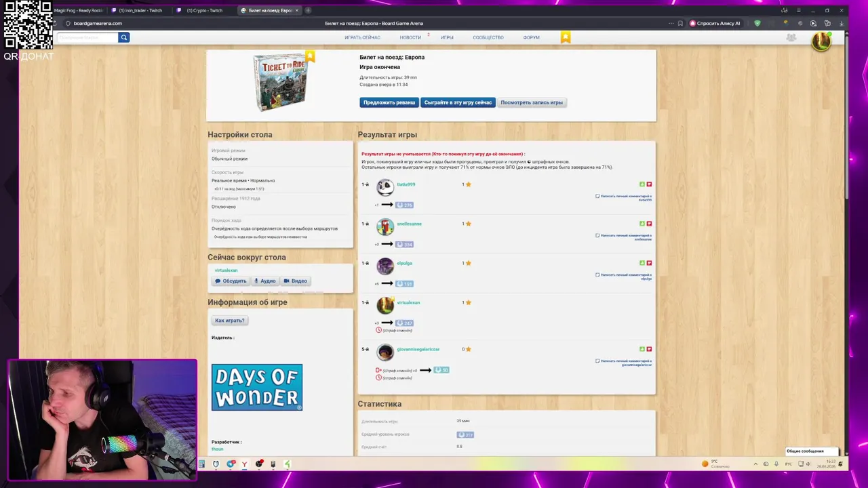
Task: Click virtualexan's avatar in results
Action: pos(385,305)
